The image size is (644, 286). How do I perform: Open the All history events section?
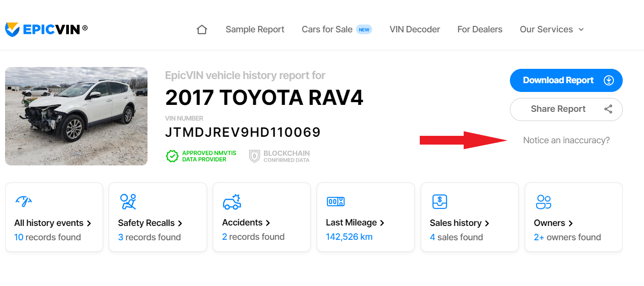click(53, 223)
